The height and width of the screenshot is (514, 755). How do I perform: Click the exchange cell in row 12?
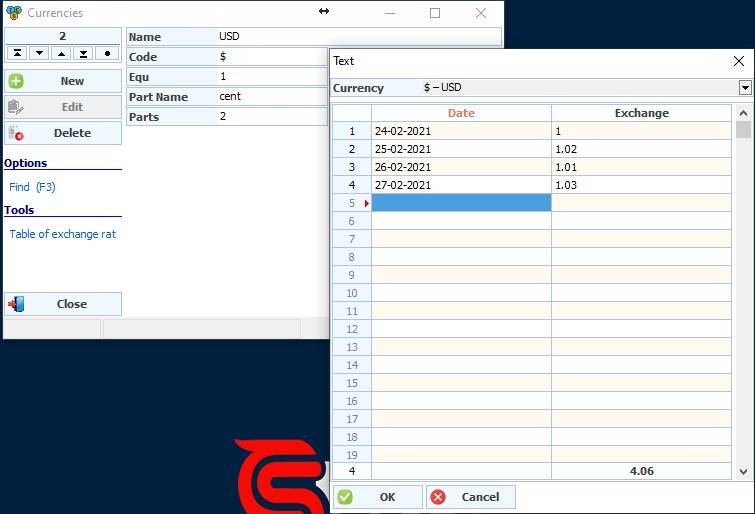click(641, 329)
